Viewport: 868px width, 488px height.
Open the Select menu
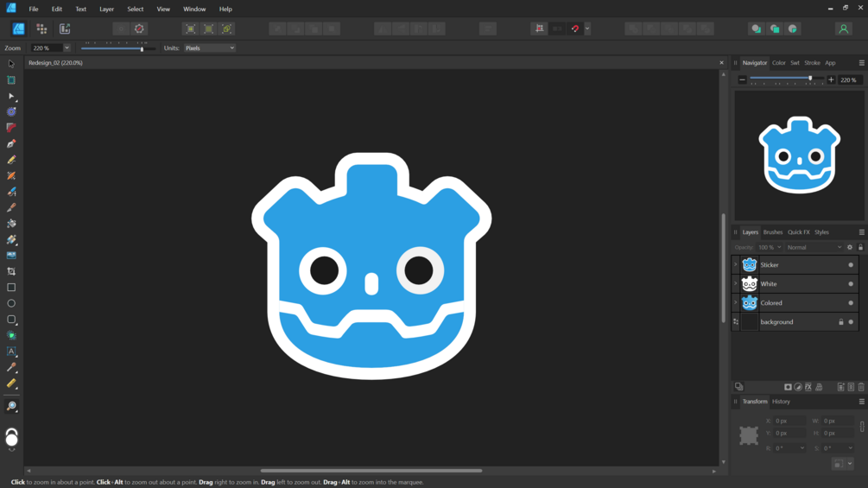135,9
